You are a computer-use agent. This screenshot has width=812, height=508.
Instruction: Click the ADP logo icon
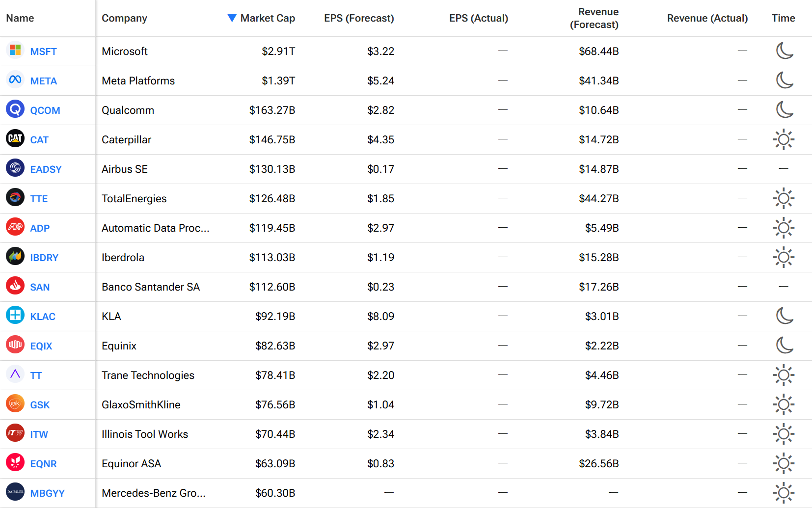tap(15, 227)
